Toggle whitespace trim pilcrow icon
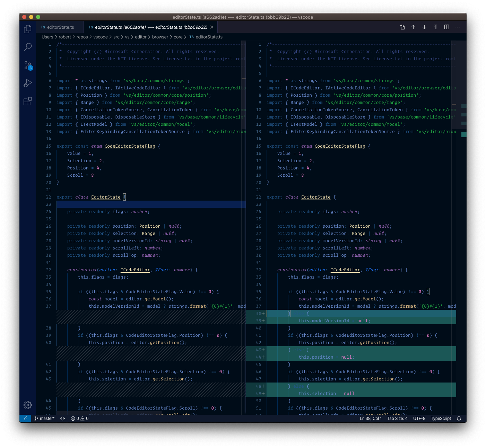The width and height of the screenshot is (486, 448). [x=435, y=27]
